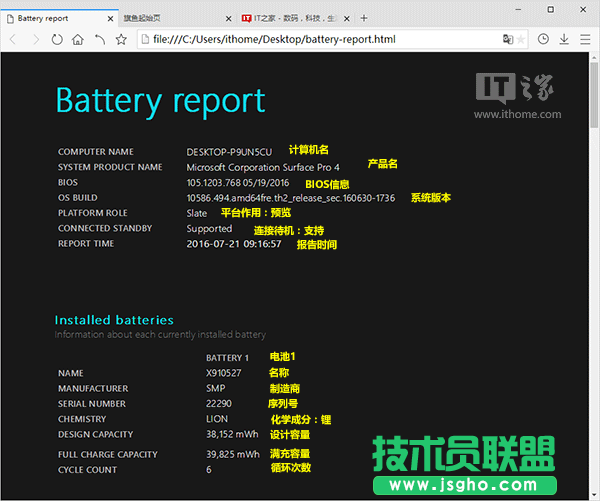Image resolution: width=600 pixels, height=501 pixels.
Task: Go back with the browser back arrow
Action: (13, 39)
